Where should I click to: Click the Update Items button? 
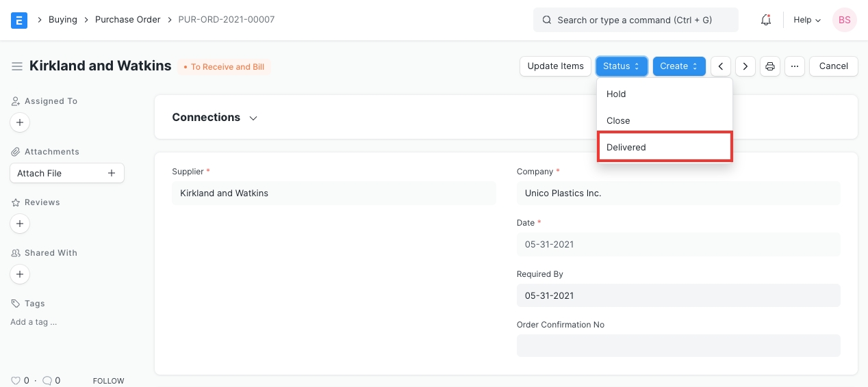point(555,66)
